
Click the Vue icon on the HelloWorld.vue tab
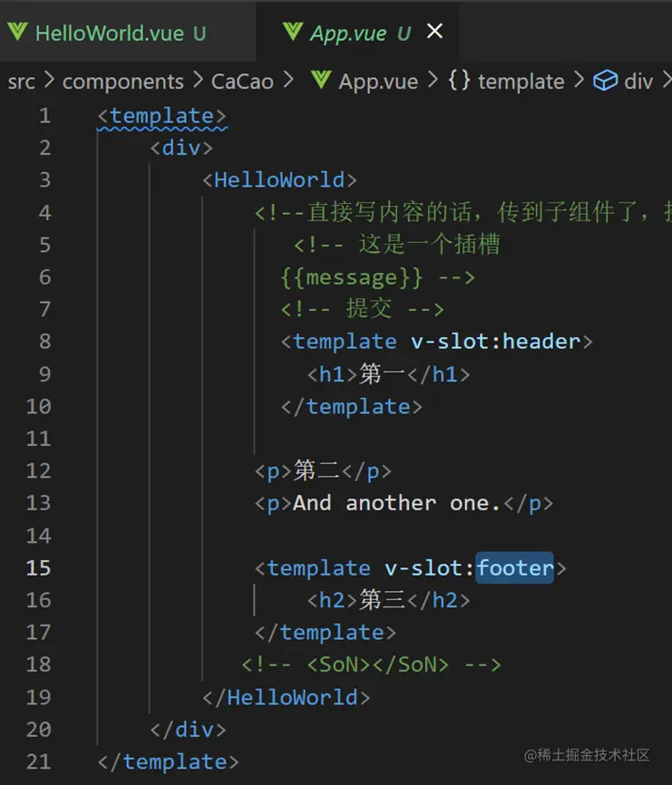point(17,33)
